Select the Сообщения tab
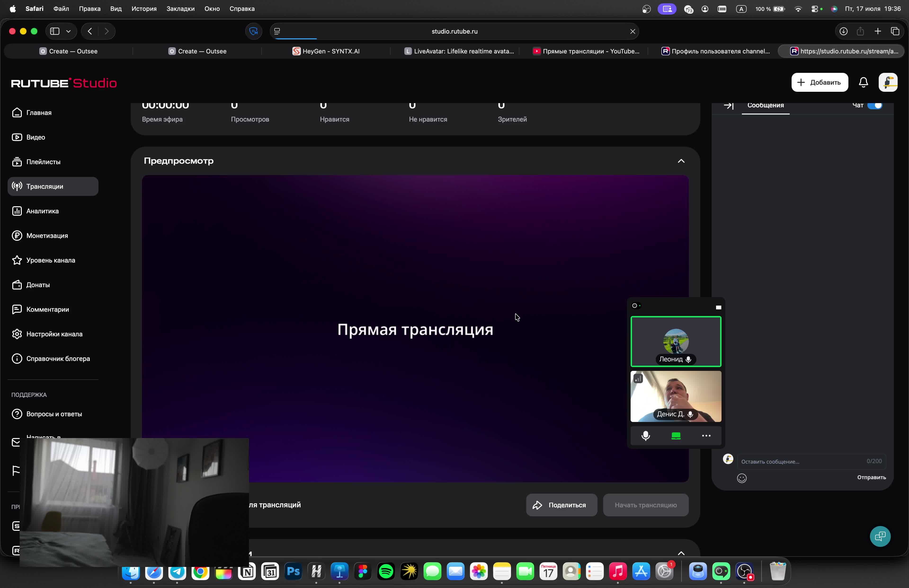This screenshot has height=588, width=909. [765, 105]
